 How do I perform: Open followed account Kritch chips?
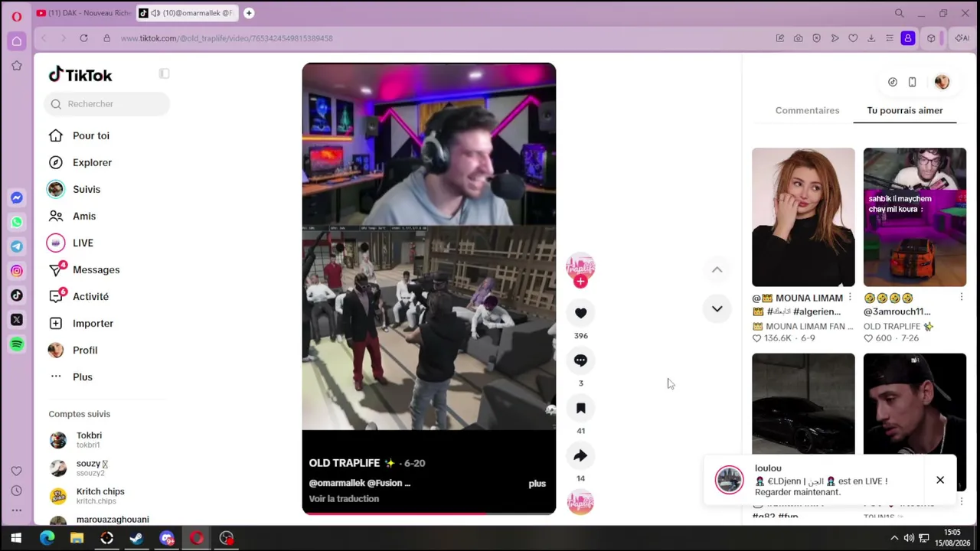coord(100,496)
